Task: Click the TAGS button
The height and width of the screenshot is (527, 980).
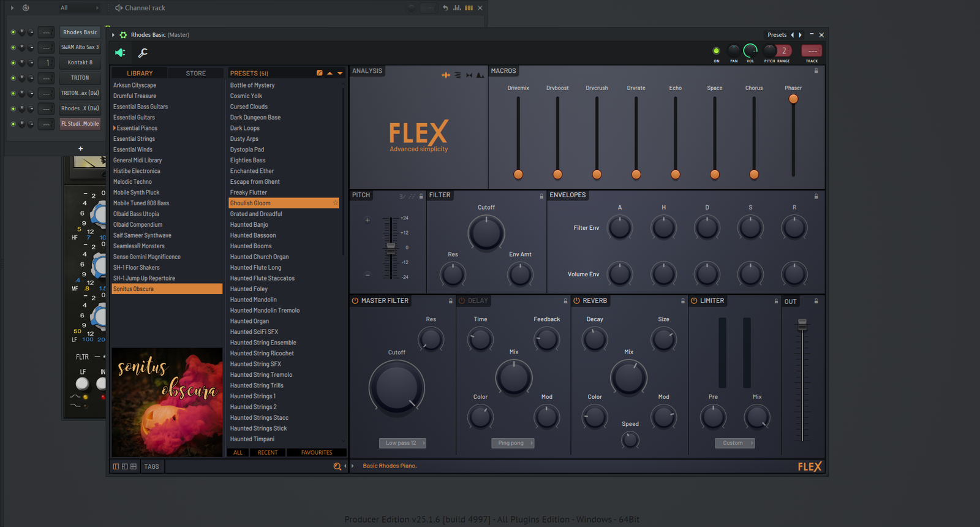Action: 151,466
